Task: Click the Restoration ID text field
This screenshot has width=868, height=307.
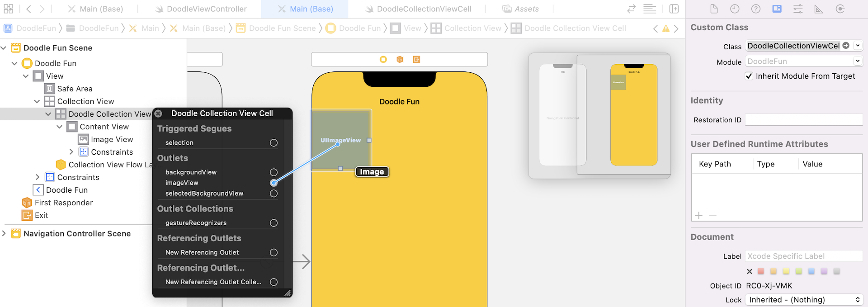Action: (803, 120)
